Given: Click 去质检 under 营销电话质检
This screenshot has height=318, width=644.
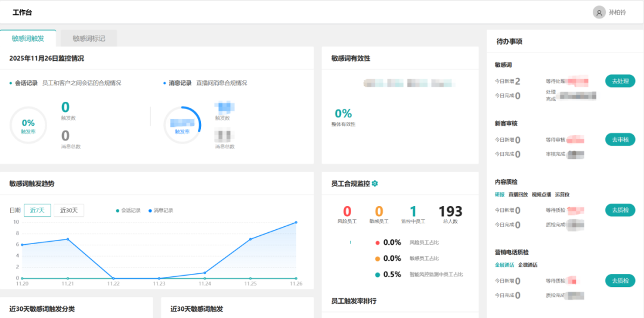Looking at the screenshot, I should [620, 280].
